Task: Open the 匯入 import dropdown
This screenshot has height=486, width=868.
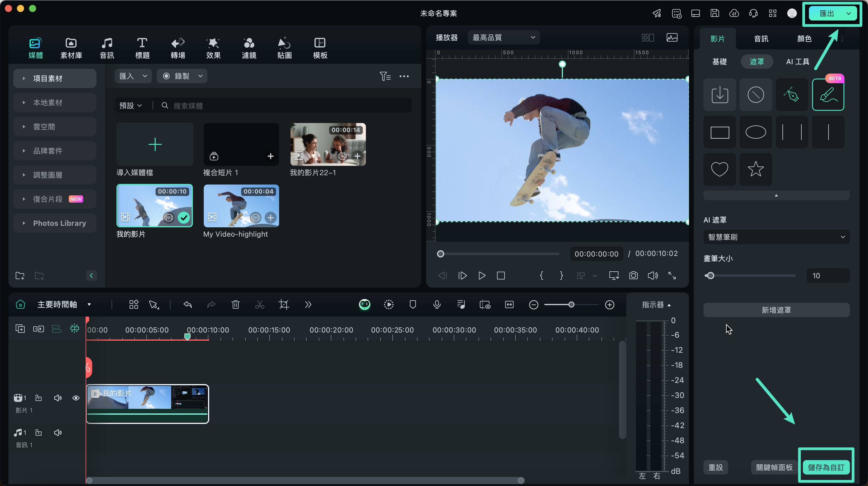Action: click(133, 76)
